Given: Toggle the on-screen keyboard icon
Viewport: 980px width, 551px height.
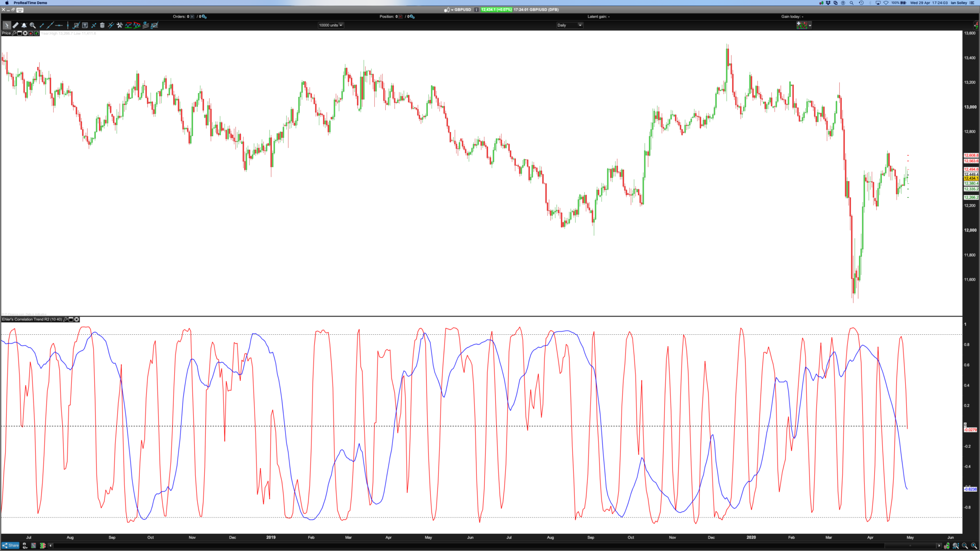Looking at the screenshot, I should [20, 10].
